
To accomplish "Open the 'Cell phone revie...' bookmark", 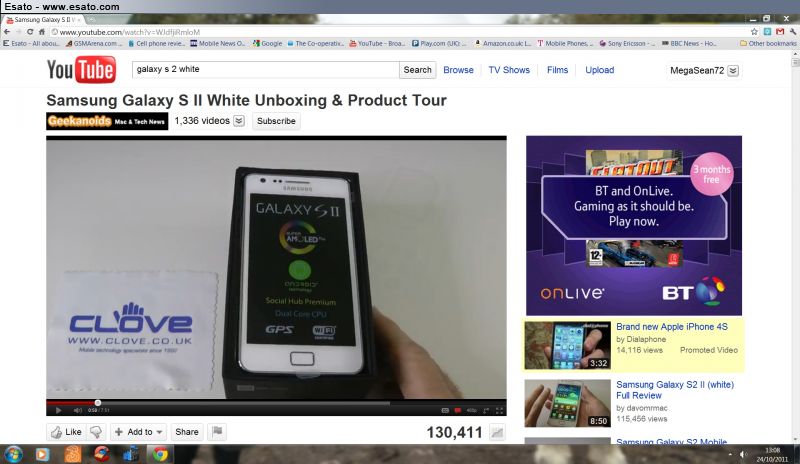I will (x=157, y=43).
